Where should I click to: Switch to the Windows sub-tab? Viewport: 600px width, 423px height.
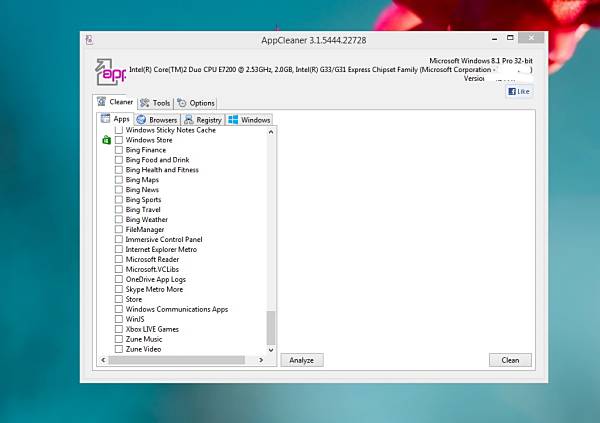click(249, 120)
